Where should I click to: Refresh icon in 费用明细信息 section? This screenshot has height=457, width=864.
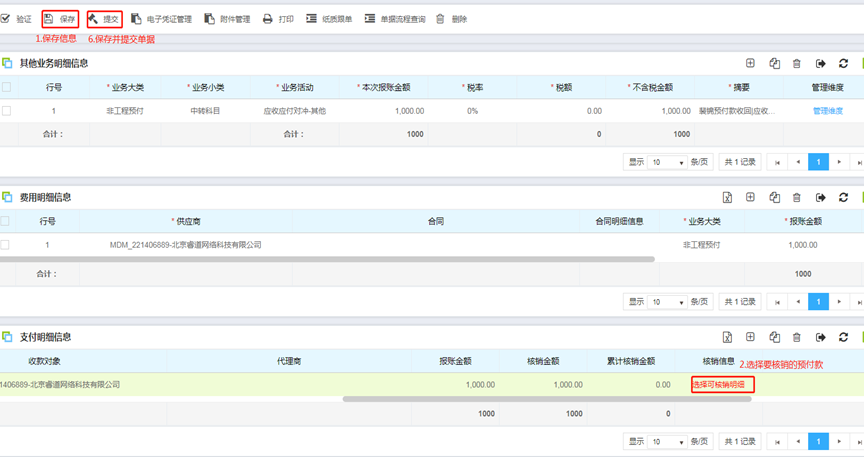[843, 197]
